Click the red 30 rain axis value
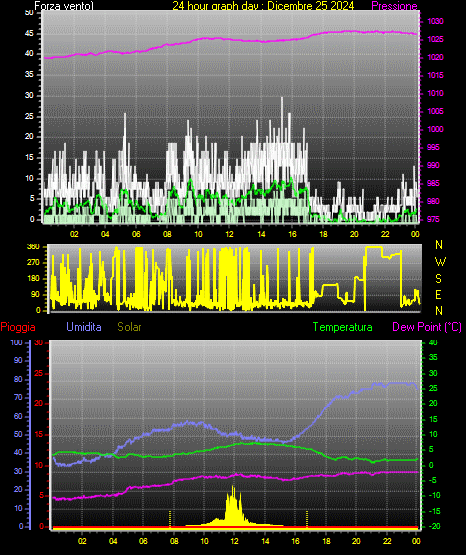The image size is (466, 555). (x=39, y=342)
